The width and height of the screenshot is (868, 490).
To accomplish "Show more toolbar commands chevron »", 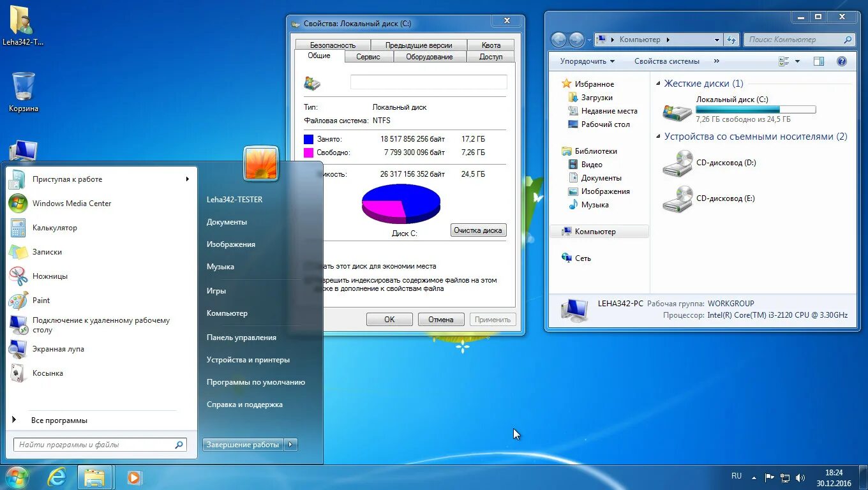I will click(716, 61).
